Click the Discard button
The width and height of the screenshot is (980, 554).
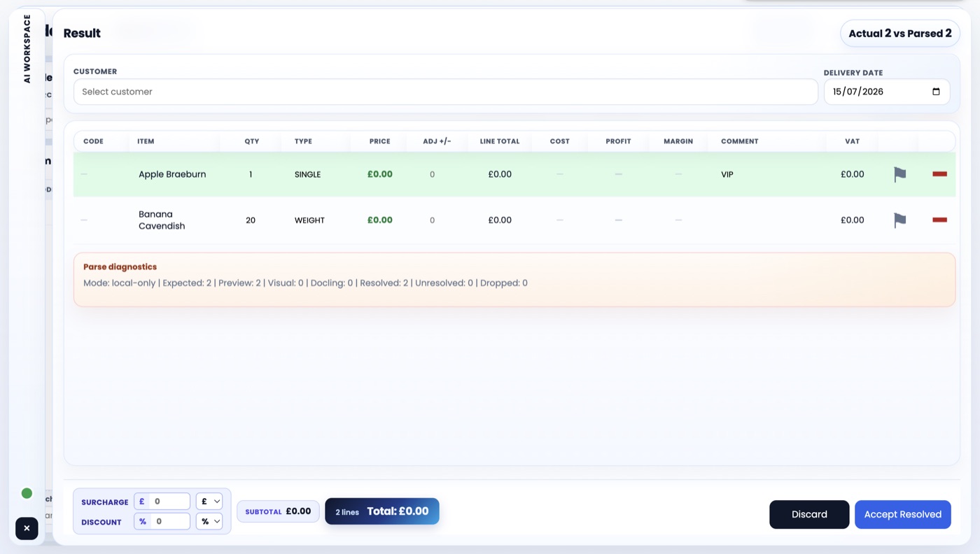[809, 514]
